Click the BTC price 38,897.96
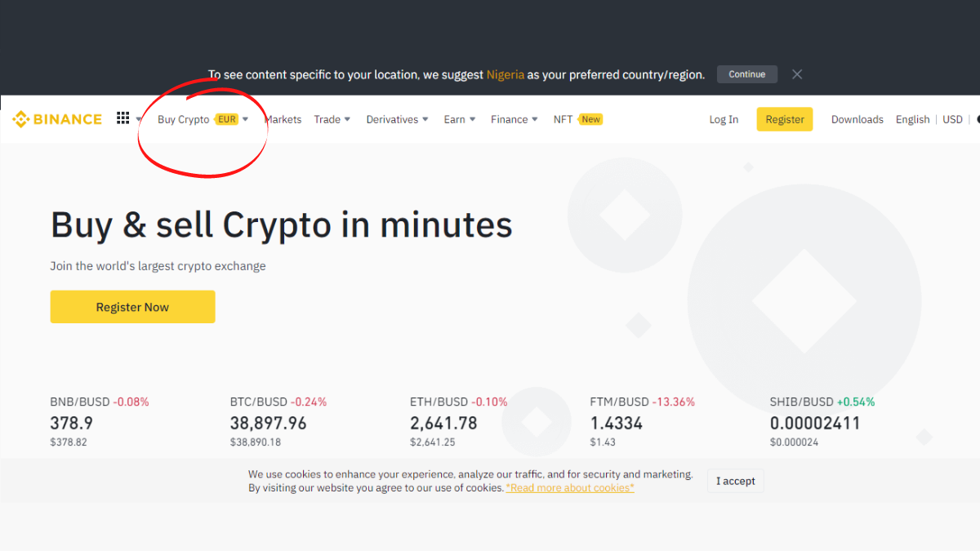Screen dimensions: 980x551 tap(269, 424)
